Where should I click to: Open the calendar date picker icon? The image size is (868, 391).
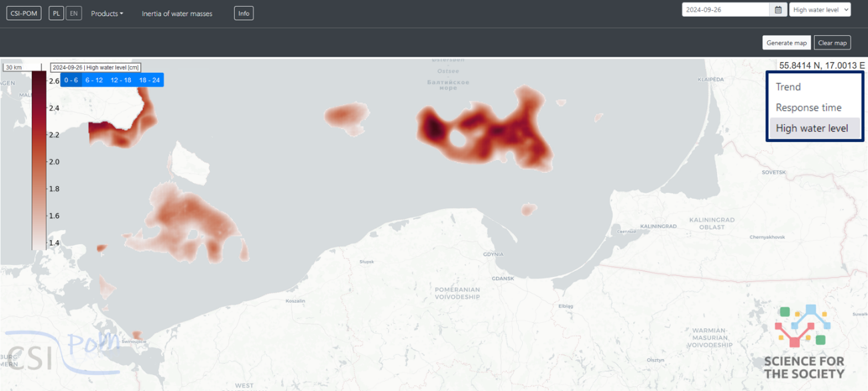[x=778, y=10]
